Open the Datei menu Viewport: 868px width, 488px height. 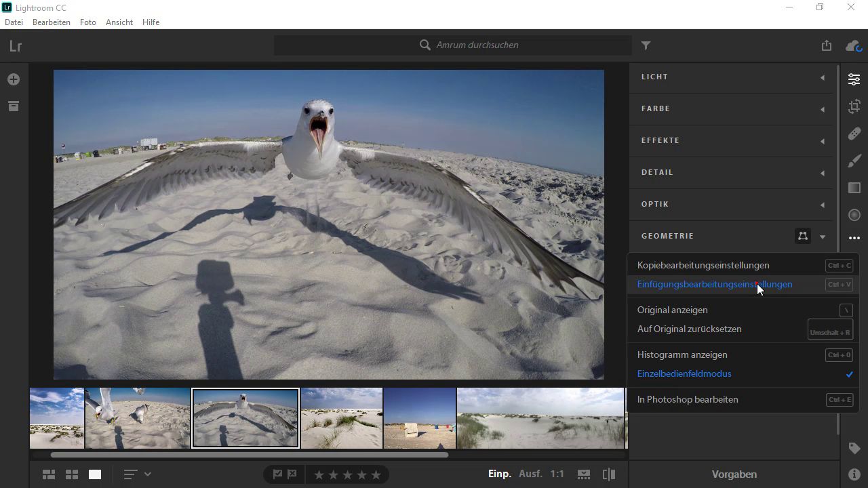[x=14, y=22]
